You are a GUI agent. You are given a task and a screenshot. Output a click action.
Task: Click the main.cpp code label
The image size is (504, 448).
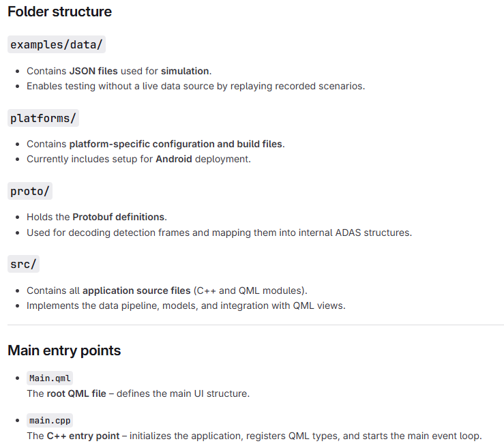coord(50,421)
